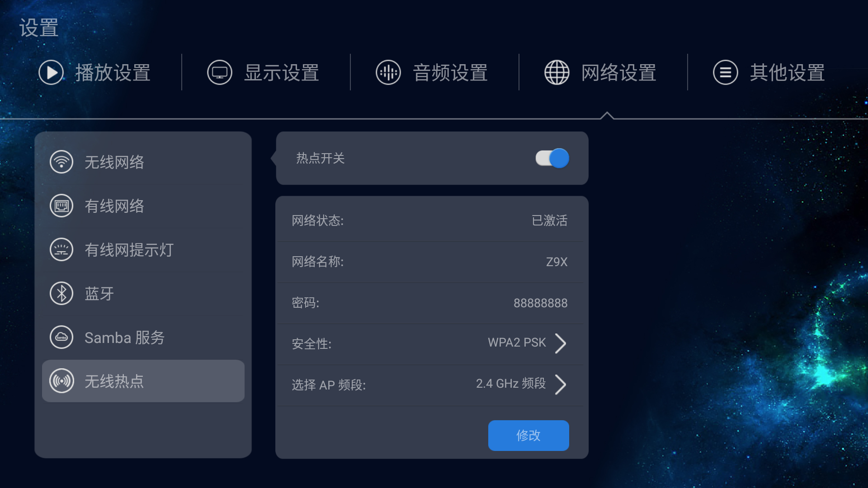Select 有线网提示灯 in the sidebar
The width and height of the screenshot is (868, 488).
click(143, 250)
